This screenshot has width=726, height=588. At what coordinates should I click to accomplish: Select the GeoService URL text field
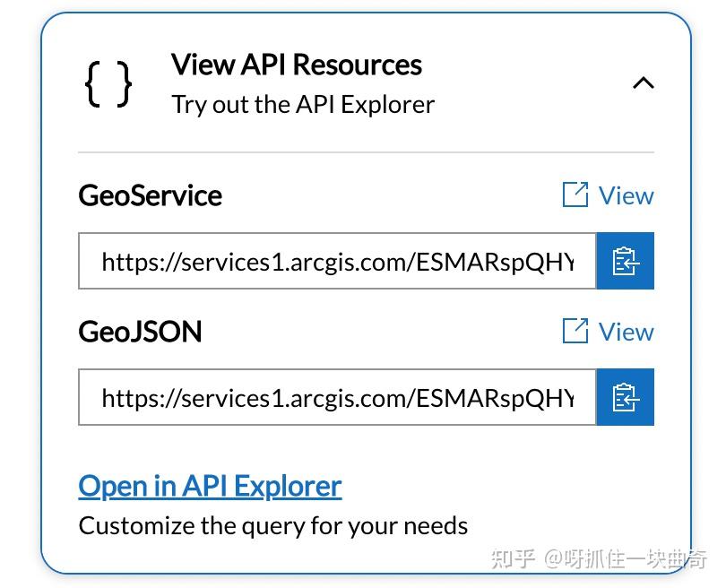pos(336,262)
